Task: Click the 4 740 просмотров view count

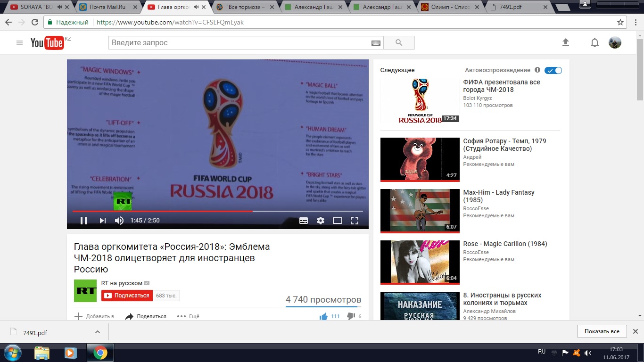Action: tap(323, 300)
